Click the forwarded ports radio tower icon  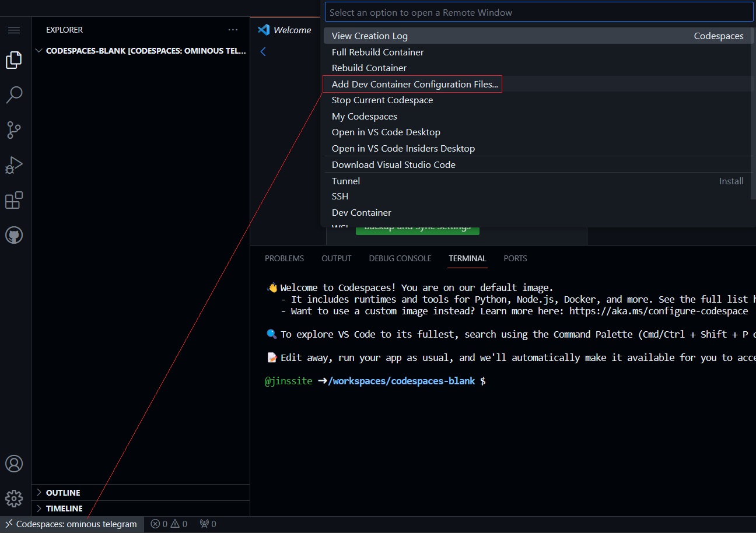tap(208, 523)
